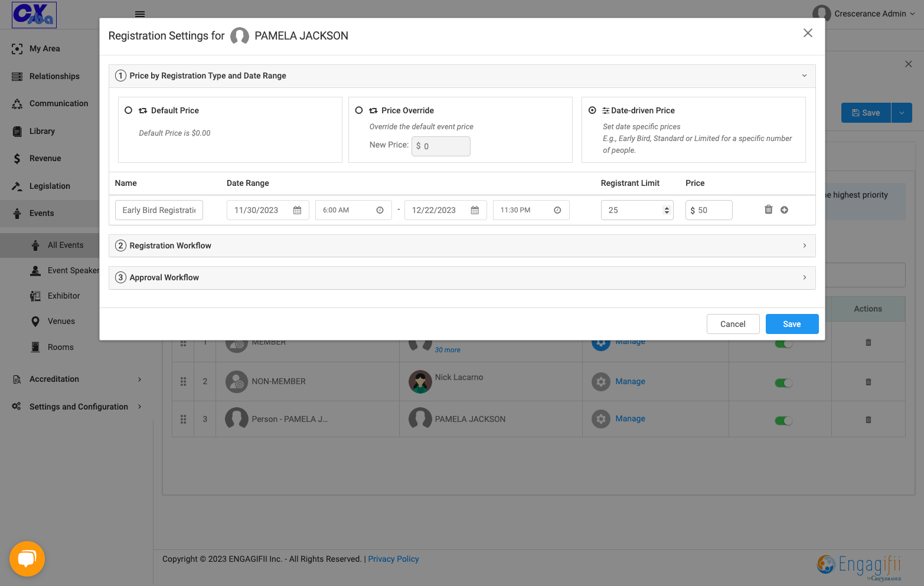This screenshot has width=924, height=586.
Task: Close the Registration Settings dialog
Action: (808, 33)
